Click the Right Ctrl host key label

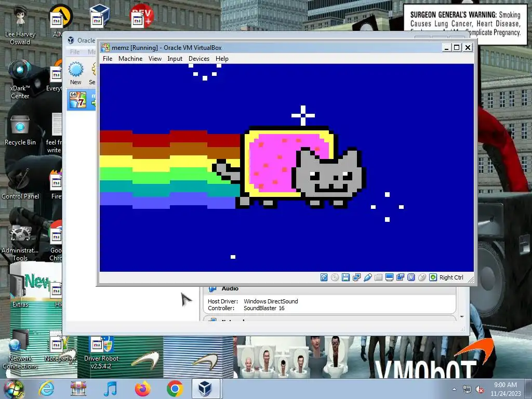pyautogui.click(x=451, y=277)
